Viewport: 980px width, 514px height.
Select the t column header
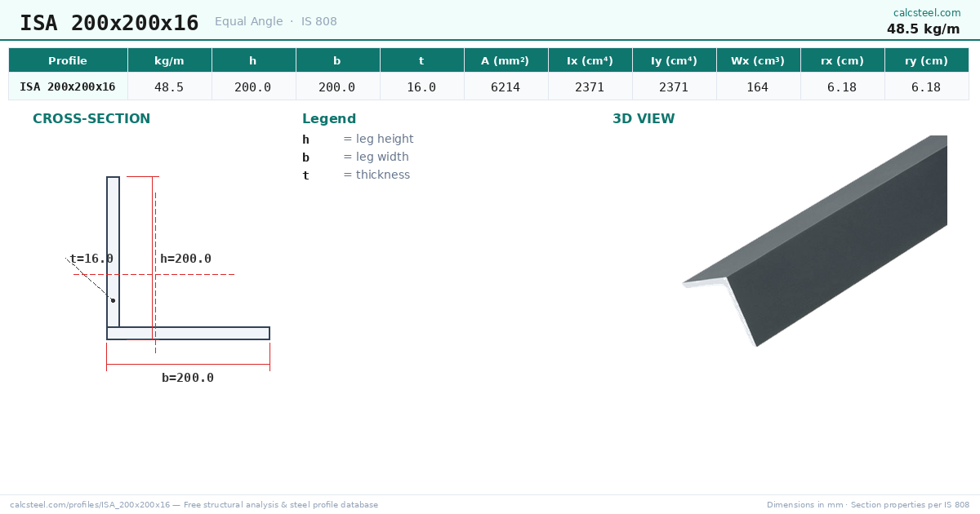pyautogui.click(x=421, y=60)
